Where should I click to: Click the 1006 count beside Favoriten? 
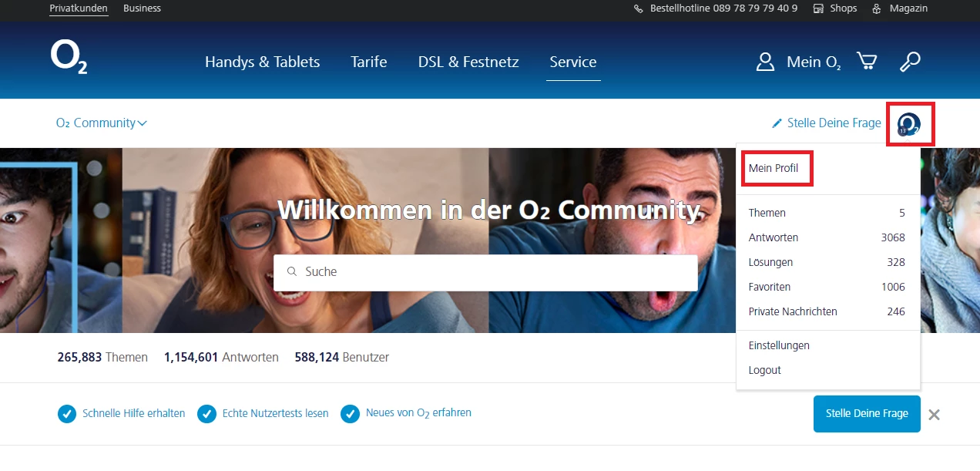[x=893, y=287]
